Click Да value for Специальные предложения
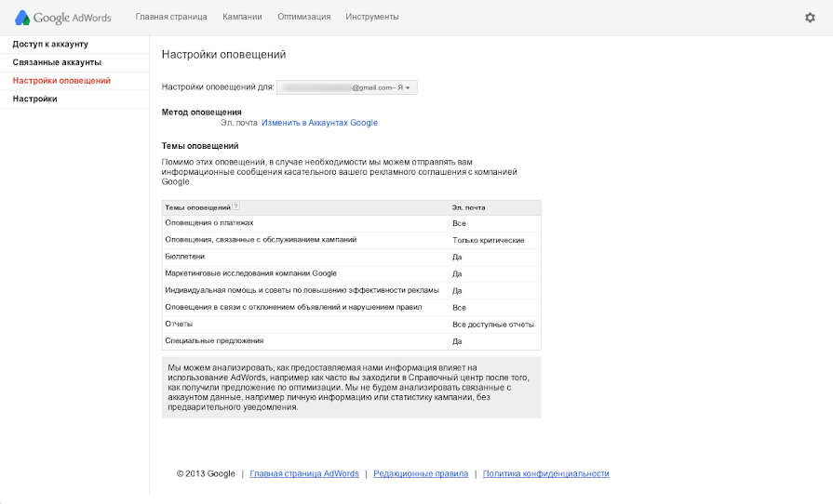 click(x=457, y=341)
